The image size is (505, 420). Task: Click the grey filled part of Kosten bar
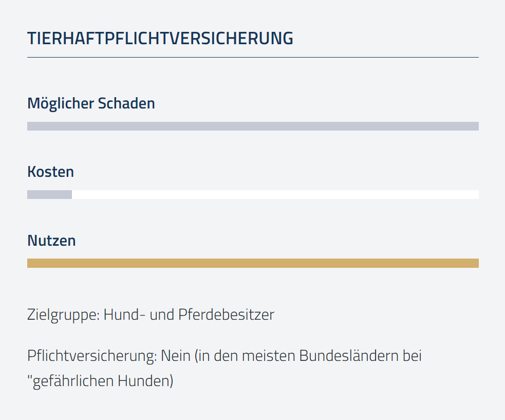point(50,194)
